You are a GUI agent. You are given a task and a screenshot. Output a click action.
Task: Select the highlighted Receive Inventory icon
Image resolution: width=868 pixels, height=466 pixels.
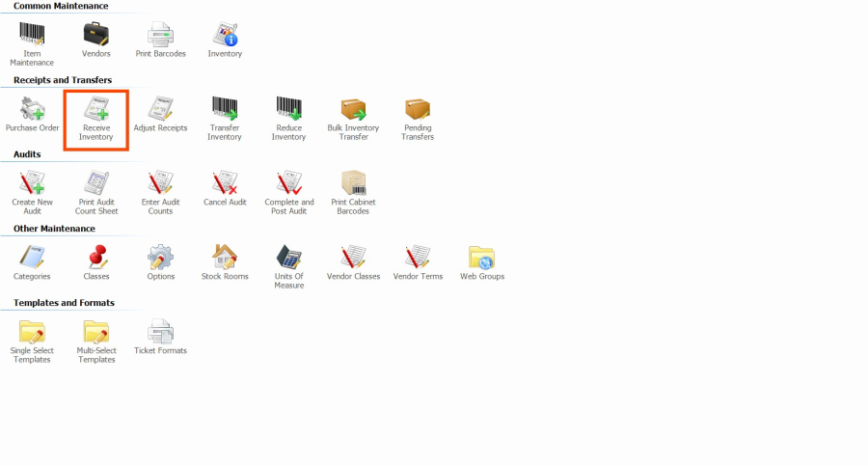tap(96, 109)
